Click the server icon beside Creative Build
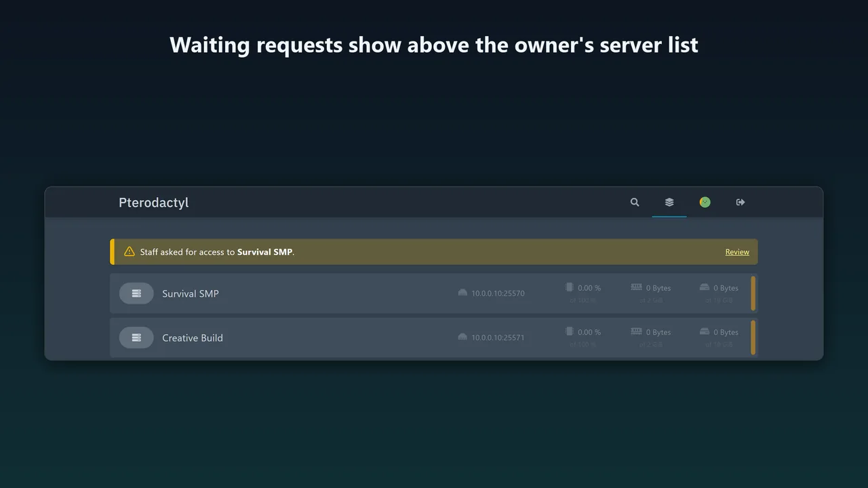Screen dimensions: 868x488 pyautogui.click(x=136, y=338)
